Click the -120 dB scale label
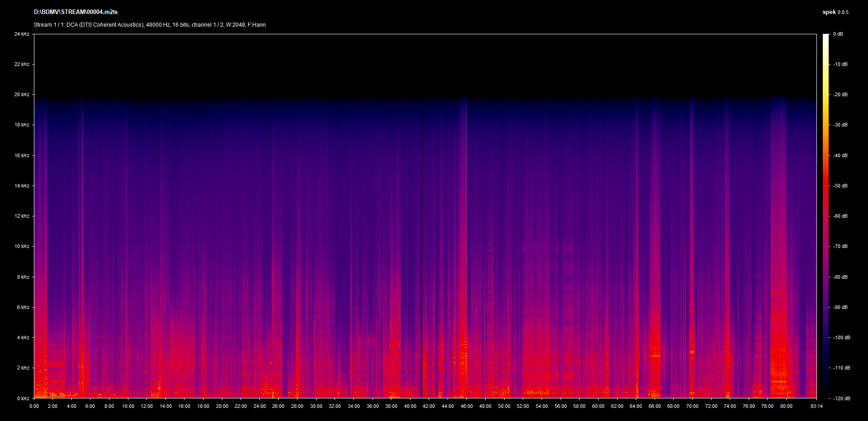Screen dimensions: 868x421 (841, 398)
